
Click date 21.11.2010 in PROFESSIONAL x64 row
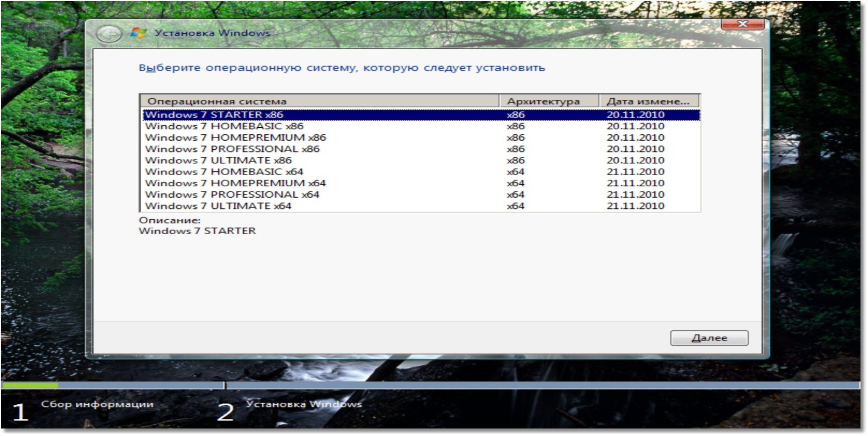click(x=635, y=194)
